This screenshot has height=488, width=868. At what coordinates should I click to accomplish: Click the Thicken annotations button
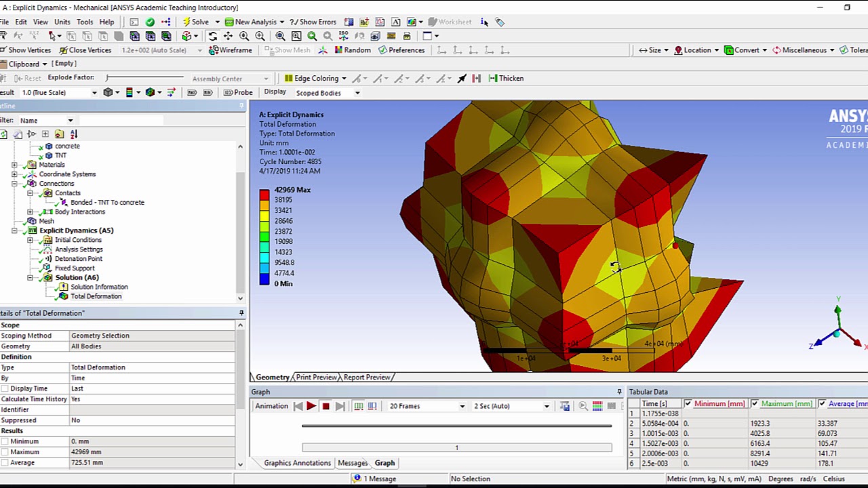(x=506, y=78)
